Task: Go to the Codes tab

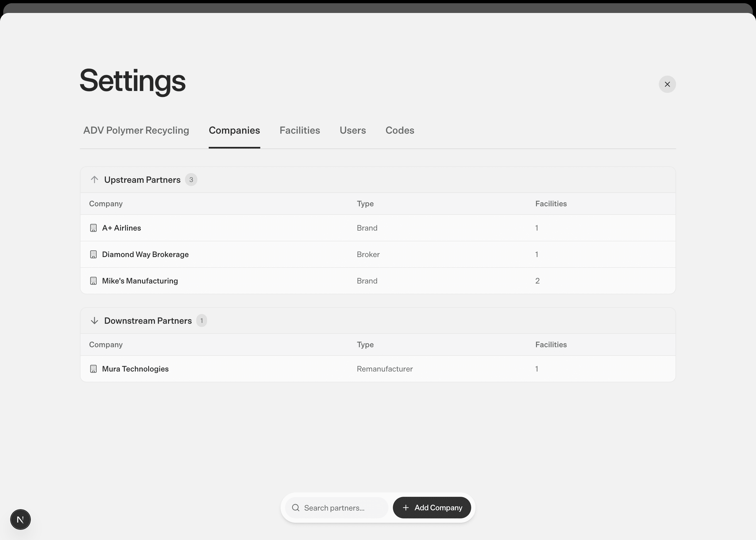Action: [400, 130]
